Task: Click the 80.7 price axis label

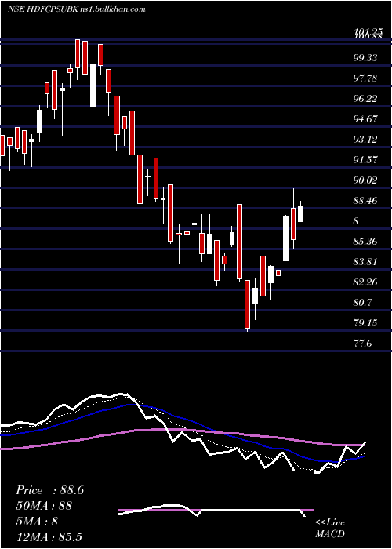Action: point(363,303)
